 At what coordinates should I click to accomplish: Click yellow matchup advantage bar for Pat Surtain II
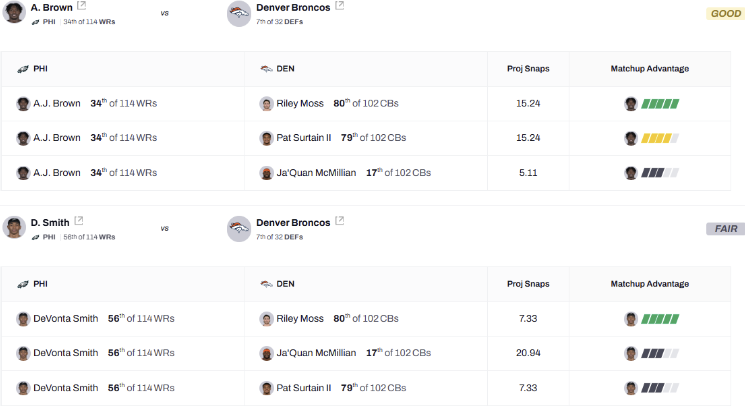[x=660, y=138]
